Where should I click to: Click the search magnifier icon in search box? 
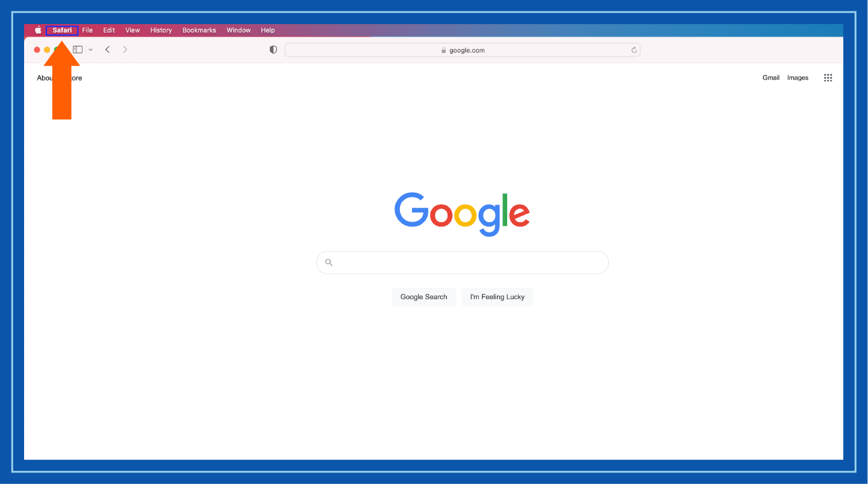coord(328,262)
